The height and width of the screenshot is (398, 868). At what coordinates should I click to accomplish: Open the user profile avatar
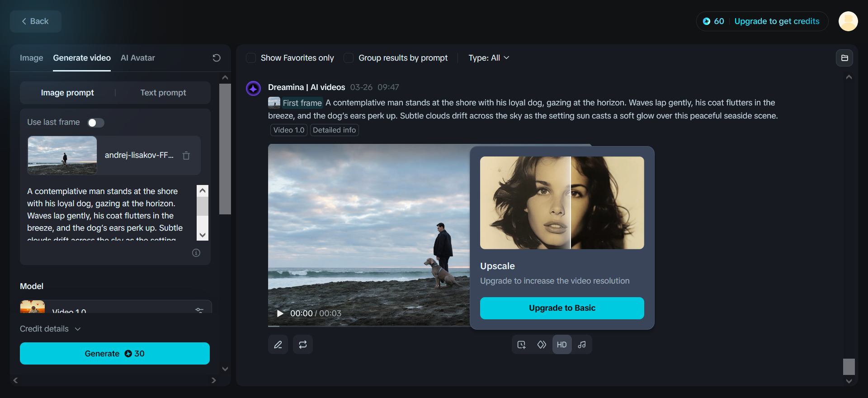click(848, 21)
